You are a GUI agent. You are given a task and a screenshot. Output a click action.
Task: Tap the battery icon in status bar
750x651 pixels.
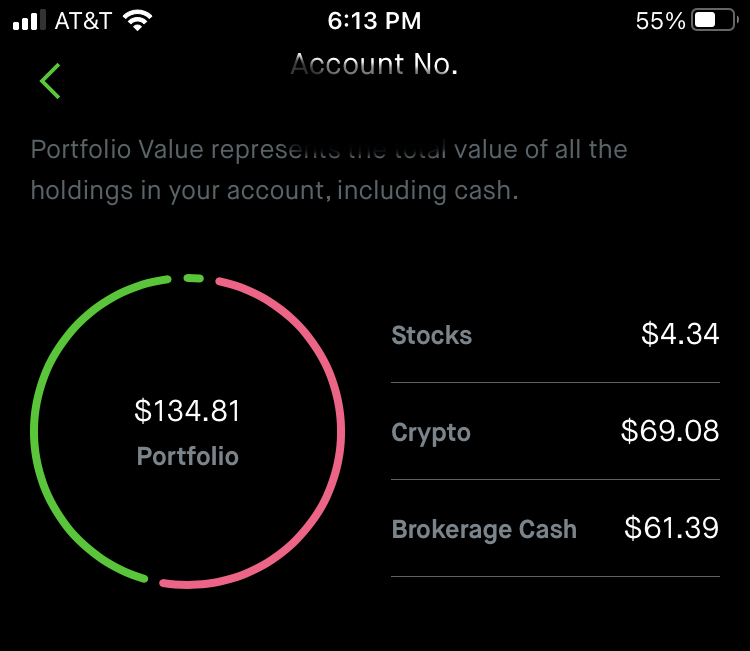[x=713, y=20]
